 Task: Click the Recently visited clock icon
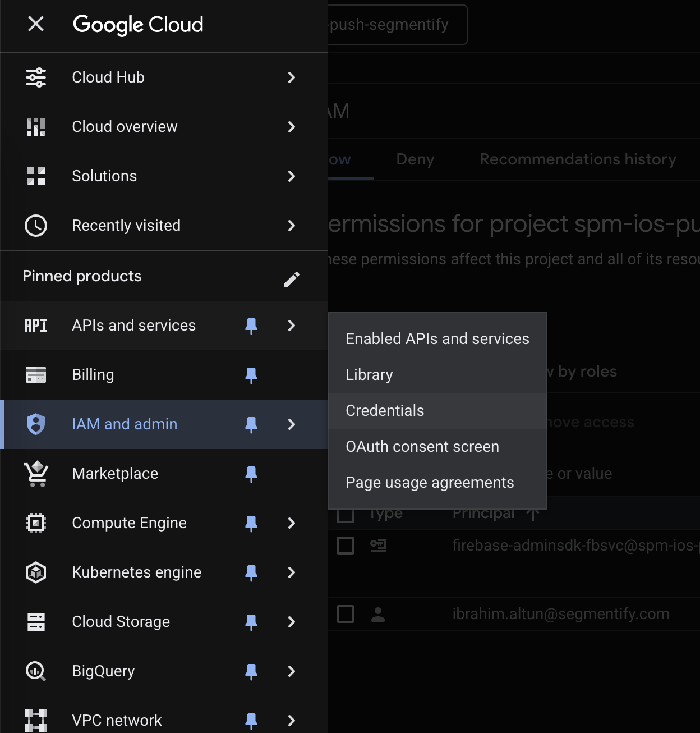tap(36, 226)
